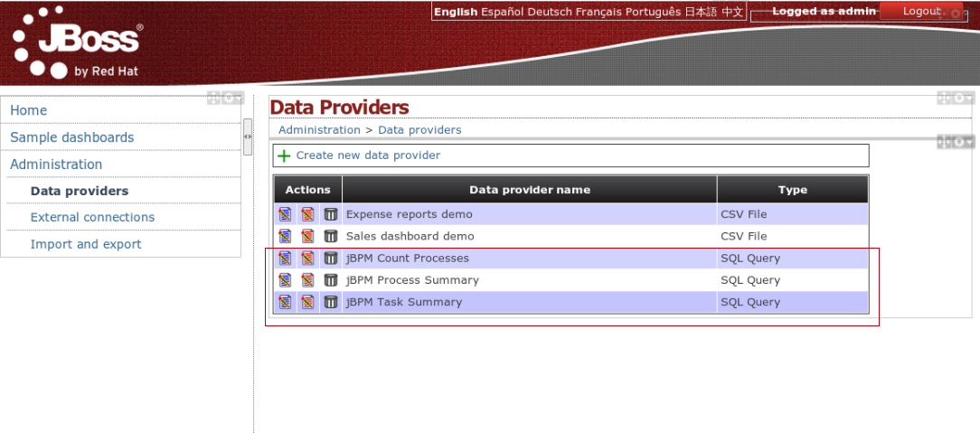This screenshot has height=433, width=980.
Task: Open gear dropdown on Data Providers title panel
Action: [963, 99]
